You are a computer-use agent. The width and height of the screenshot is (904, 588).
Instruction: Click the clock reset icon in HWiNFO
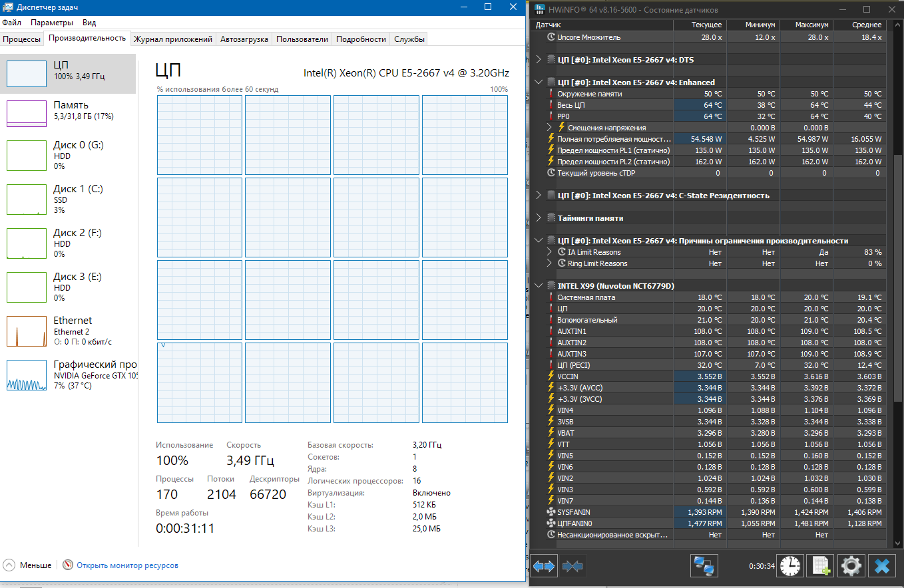790,566
